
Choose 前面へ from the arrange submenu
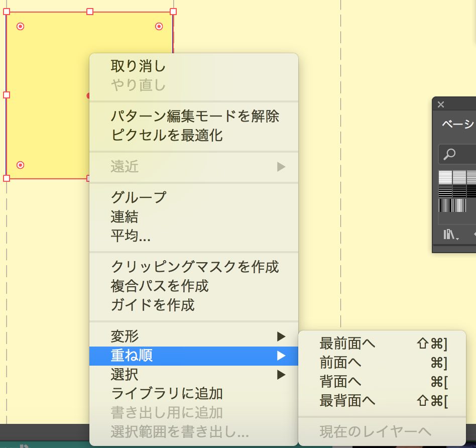coord(382,363)
